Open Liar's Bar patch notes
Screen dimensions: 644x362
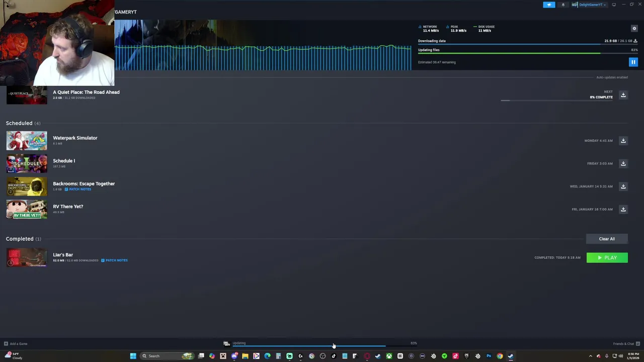click(x=114, y=260)
